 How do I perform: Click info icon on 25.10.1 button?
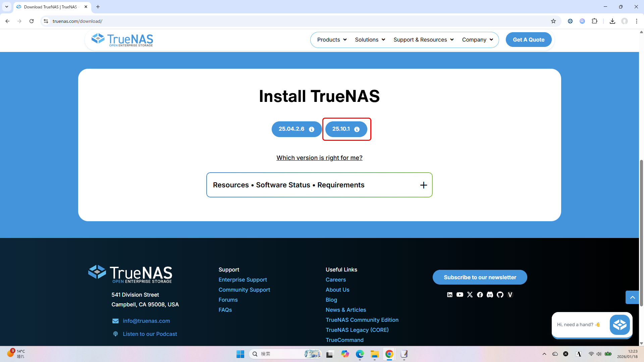[x=357, y=129]
